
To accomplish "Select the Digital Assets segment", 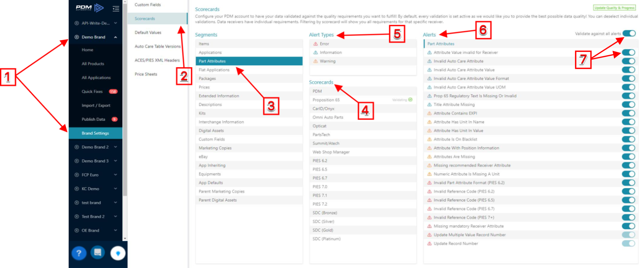I will coord(249,131).
